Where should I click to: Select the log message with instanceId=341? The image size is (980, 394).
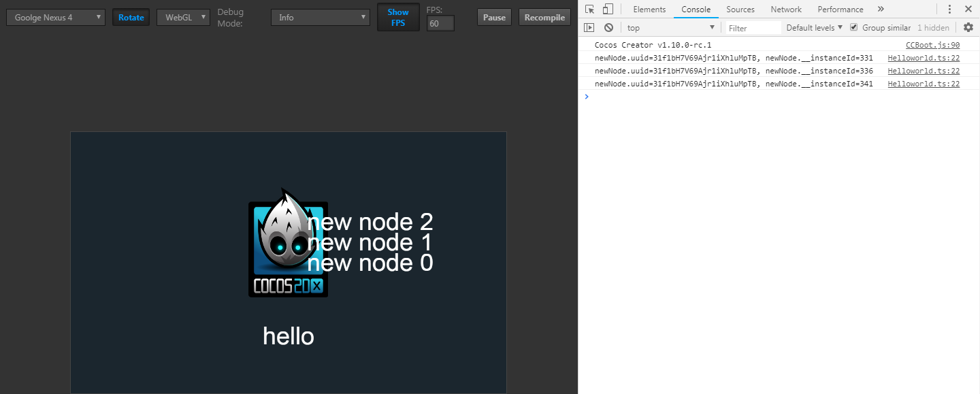click(734, 84)
